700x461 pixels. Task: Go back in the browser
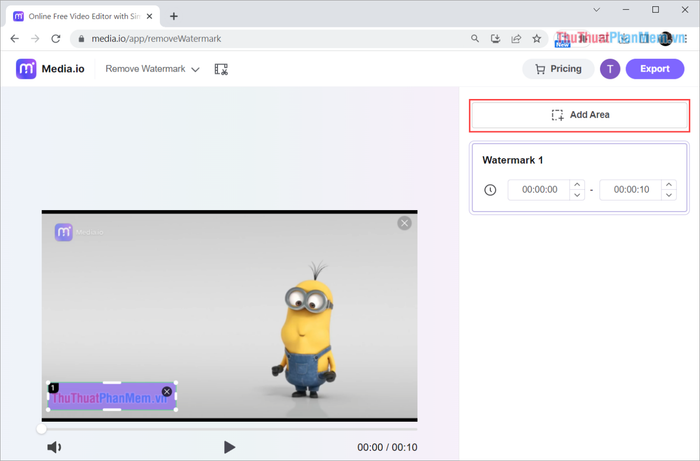point(14,39)
